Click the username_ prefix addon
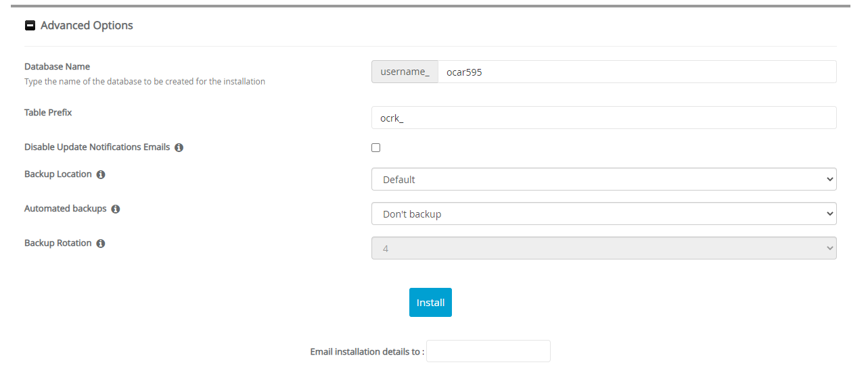Screen dimensions: 868x373 coord(405,72)
